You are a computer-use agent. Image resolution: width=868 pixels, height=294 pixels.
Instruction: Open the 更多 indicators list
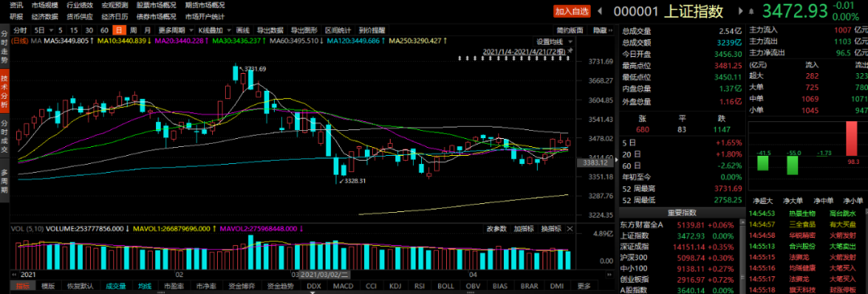(583, 286)
